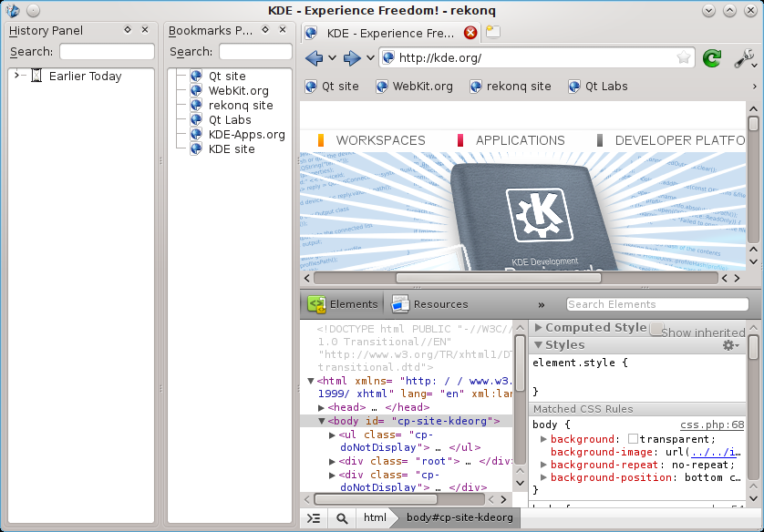Collapse the body cp-site-kdeorg node
764x532 pixels.
click(322, 421)
